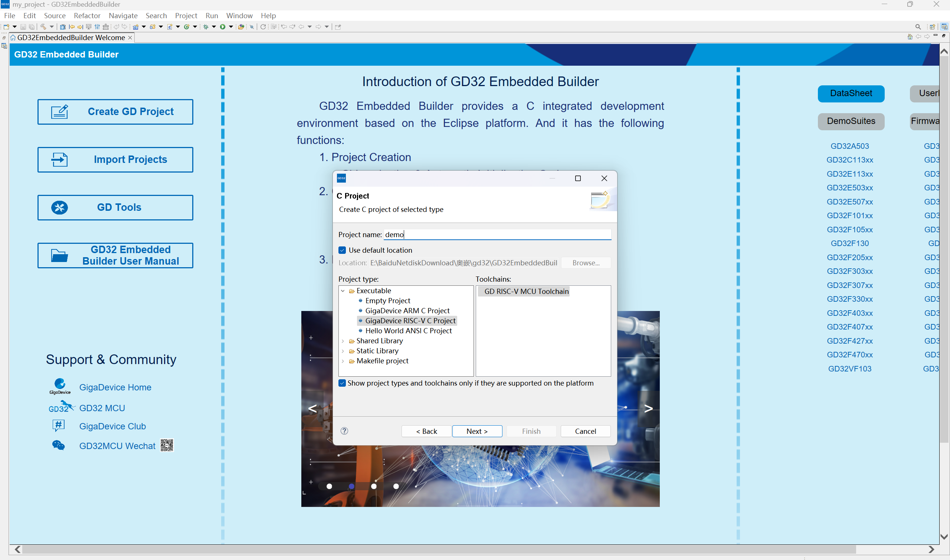Open the Debug dropdown arrow

pyautogui.click(x=214, y=27)
